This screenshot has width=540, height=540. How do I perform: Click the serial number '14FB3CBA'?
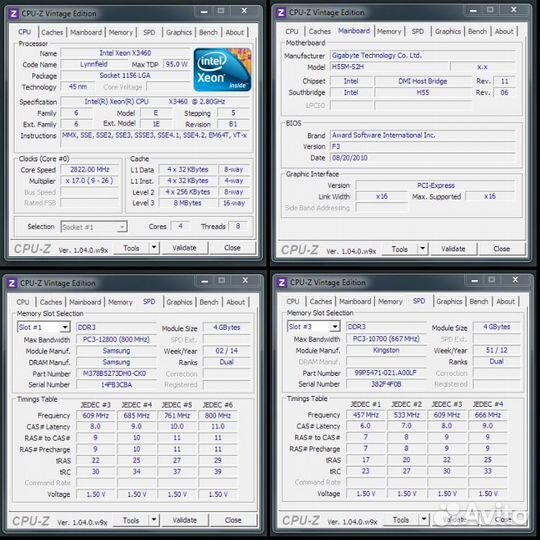pos(116,385)
